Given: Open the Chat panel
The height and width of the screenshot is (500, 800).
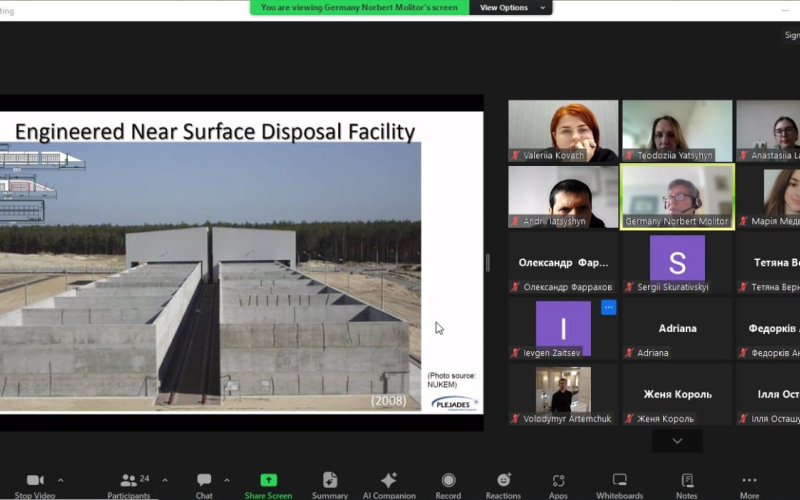Looking at the screenshot, I should [204, 486].
